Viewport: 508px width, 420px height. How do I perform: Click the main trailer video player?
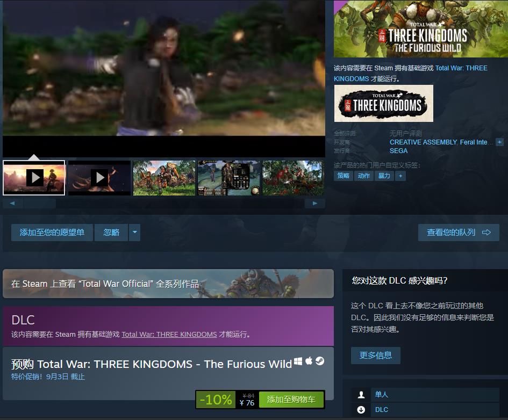pos(164,78)
